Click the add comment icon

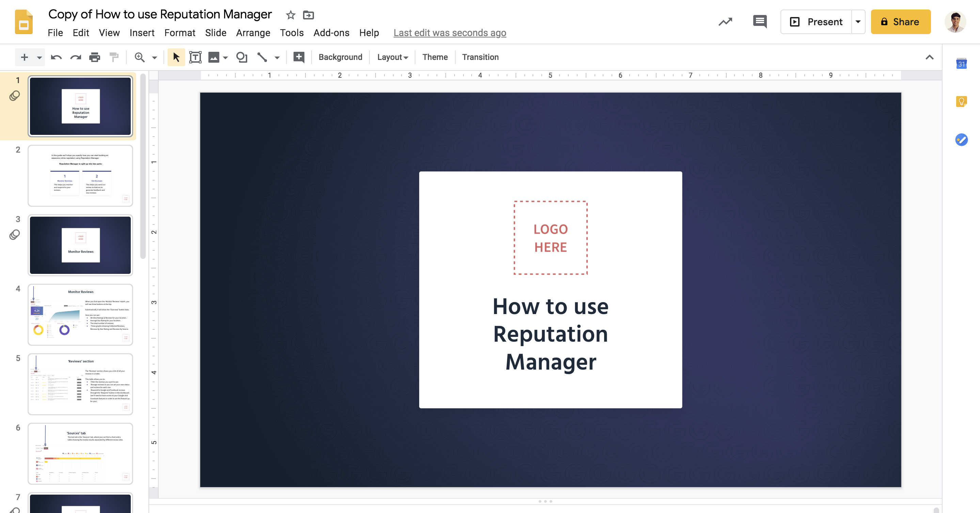pyautogui.click(x=299, y=58)
